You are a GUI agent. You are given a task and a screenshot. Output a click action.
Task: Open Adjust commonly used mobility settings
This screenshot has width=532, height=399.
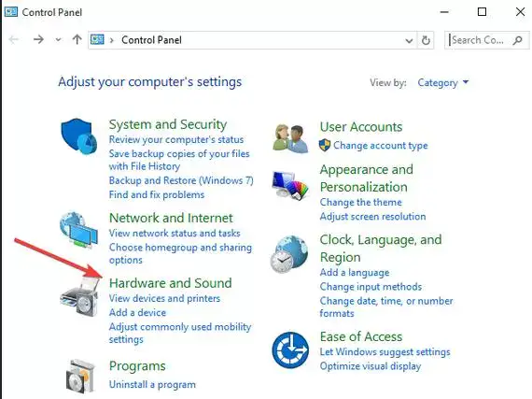tap(180, 333)
